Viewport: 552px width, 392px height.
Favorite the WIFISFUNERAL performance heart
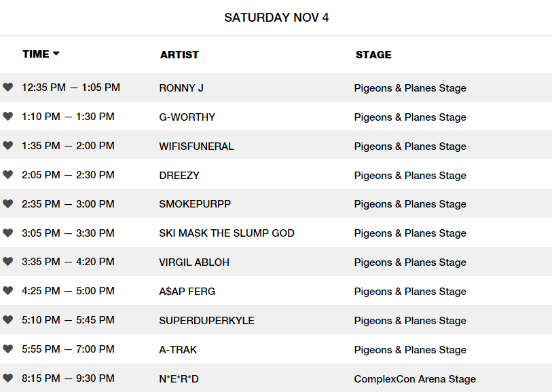[x=7, y=145]
